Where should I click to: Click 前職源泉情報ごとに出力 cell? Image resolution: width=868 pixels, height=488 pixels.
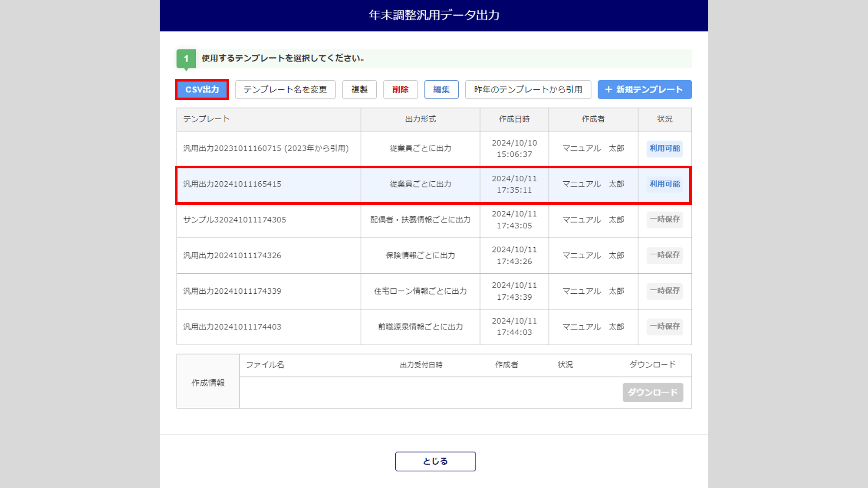421,327
